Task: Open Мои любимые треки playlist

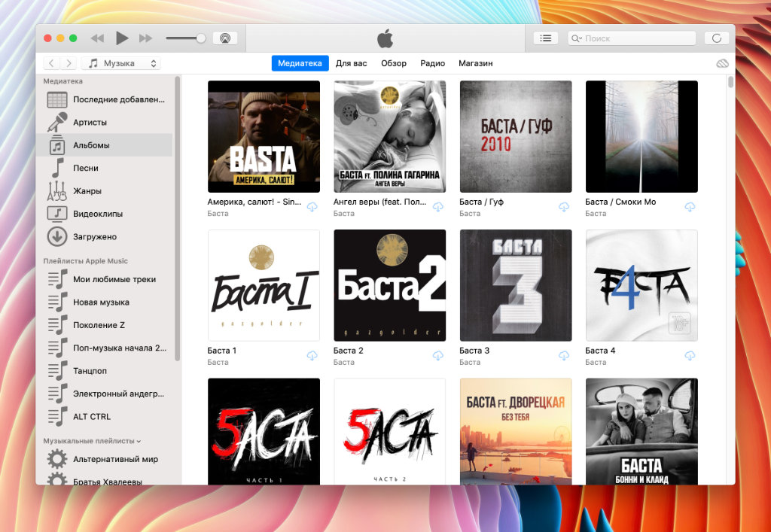Action: pos(104,279)
